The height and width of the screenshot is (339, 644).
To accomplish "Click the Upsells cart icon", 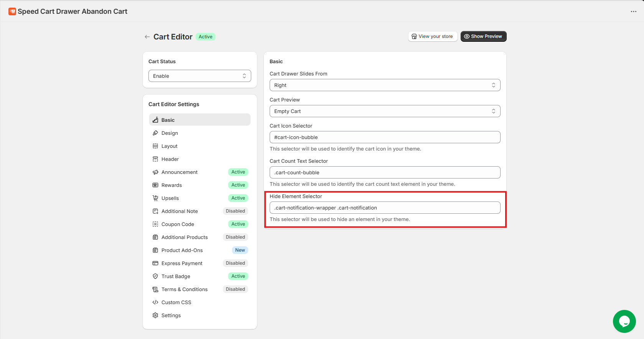I will (x=155, y=198).
